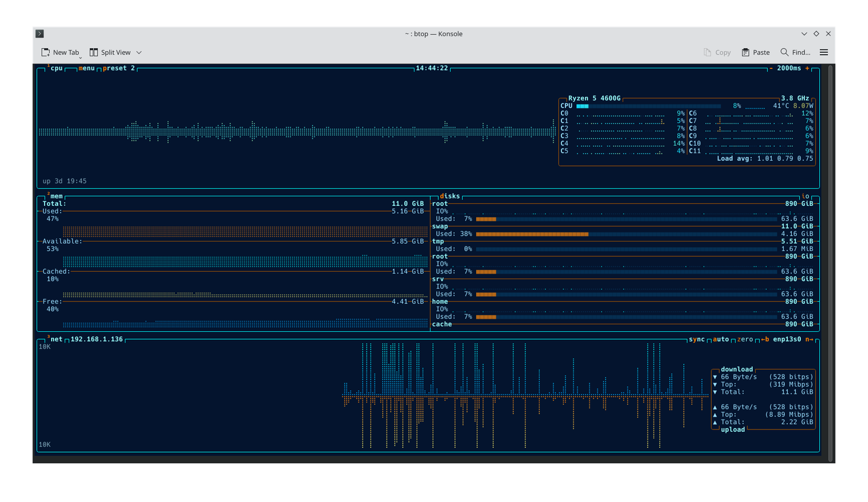Click the enp13s0 interface name
This screenshot has width=868, height=502.
pyautogui.click(x=787, y=340)
